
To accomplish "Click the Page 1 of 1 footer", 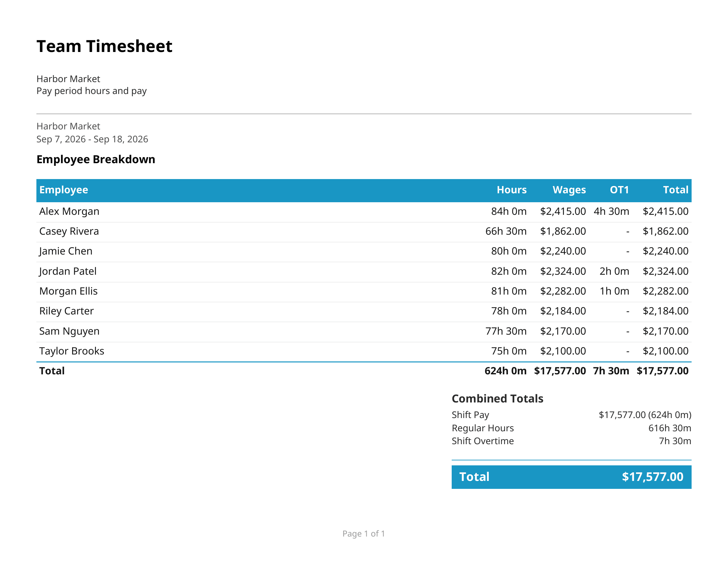I will [364, 534].
